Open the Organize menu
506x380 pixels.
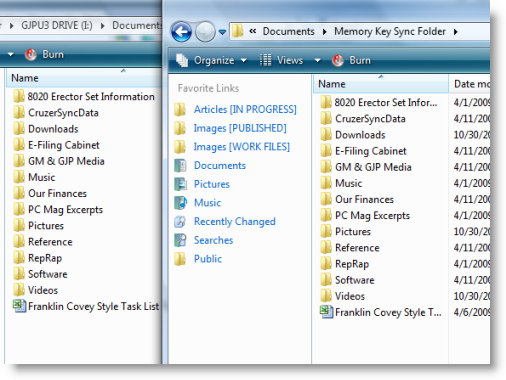tap(211, 60)
